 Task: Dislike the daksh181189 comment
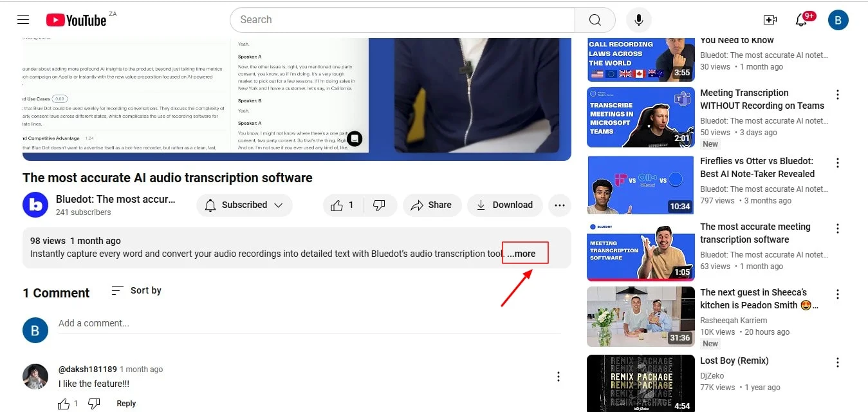pos(94,404)
